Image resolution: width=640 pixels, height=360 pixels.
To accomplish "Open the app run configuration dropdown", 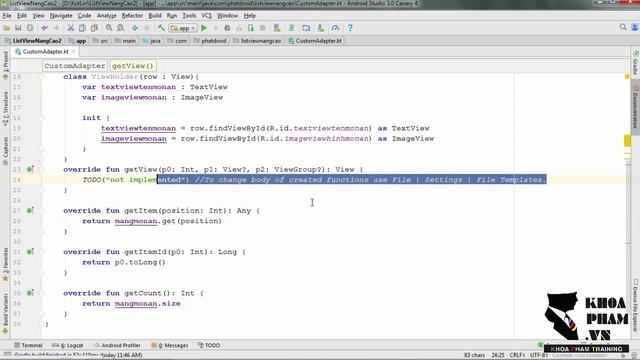I will pos(183,28).
